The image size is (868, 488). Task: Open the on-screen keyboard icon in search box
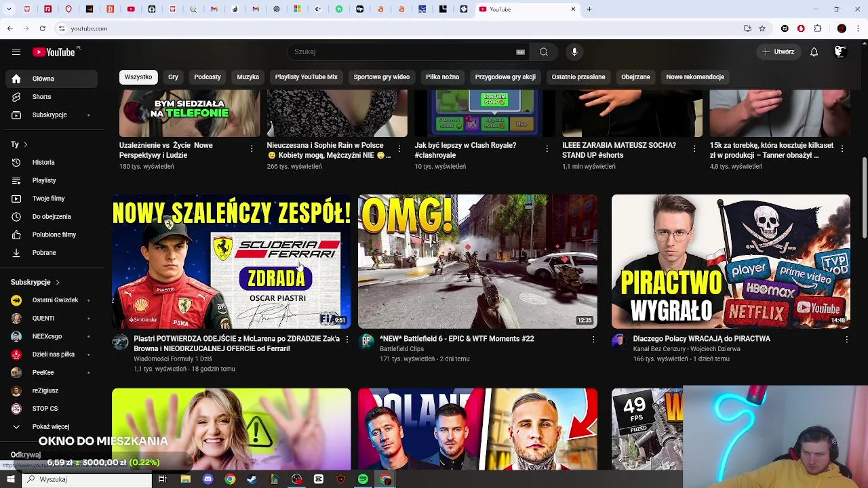pyautogui.click(x=520, y=52)
